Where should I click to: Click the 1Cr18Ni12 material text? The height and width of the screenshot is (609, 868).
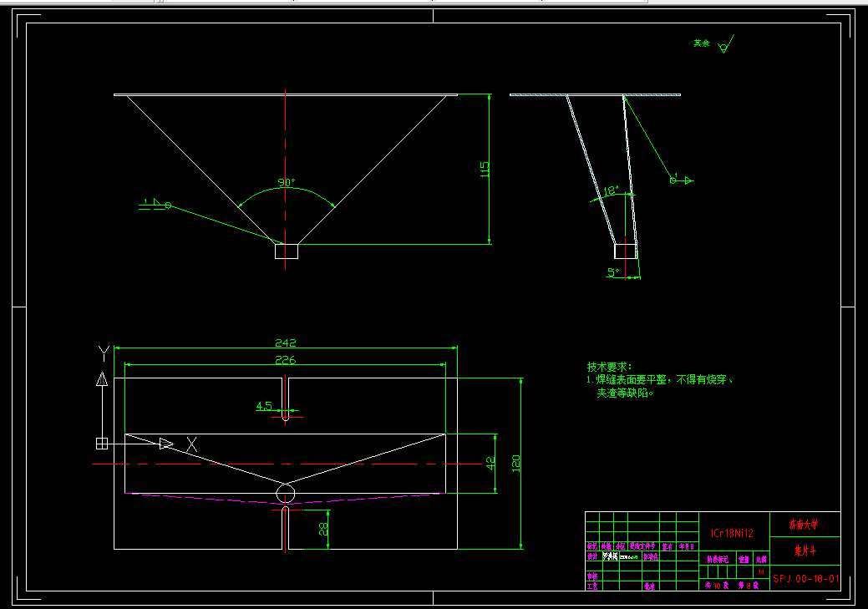click(732, 533)
